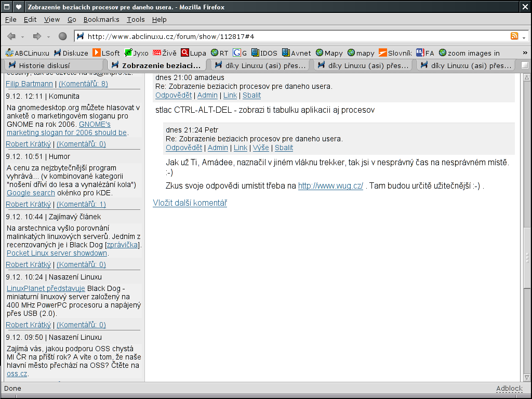Click the Vložit další komentář link
Viewport: 532px width, 399px height.
190,203
